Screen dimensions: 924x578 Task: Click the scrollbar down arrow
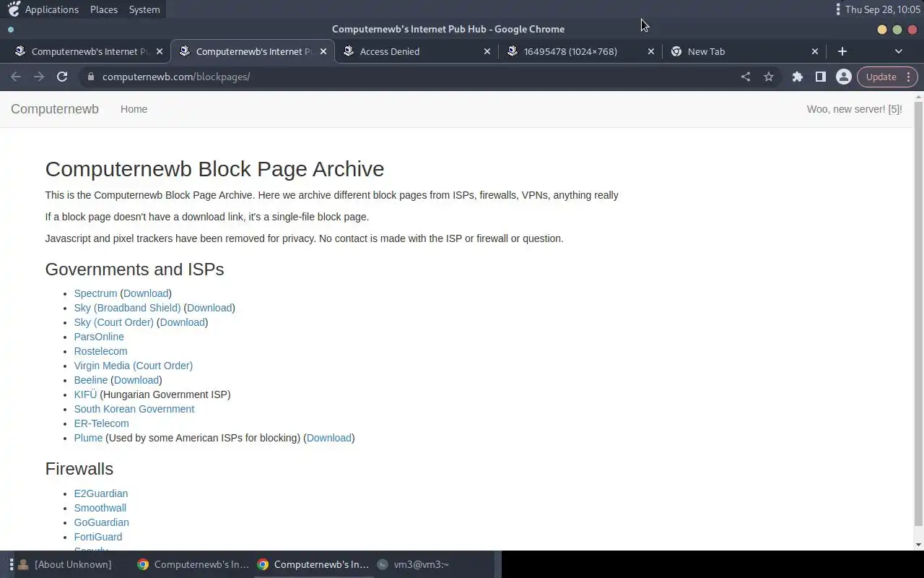tap(918, 545)
